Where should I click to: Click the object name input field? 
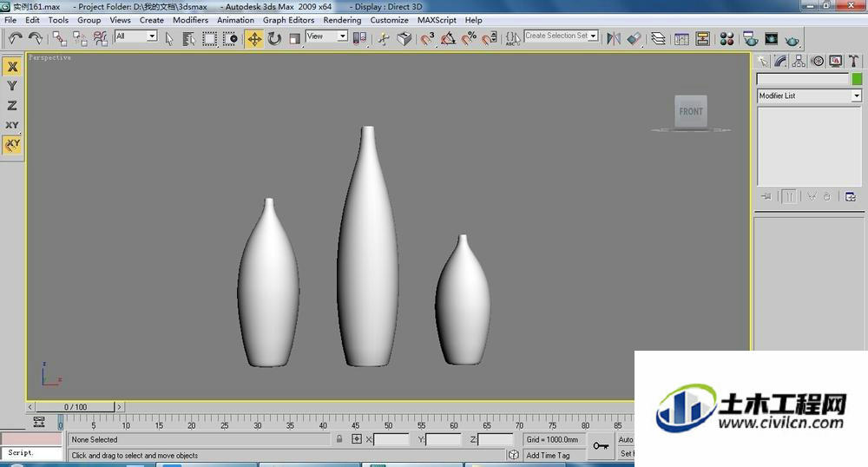[803, 79]
